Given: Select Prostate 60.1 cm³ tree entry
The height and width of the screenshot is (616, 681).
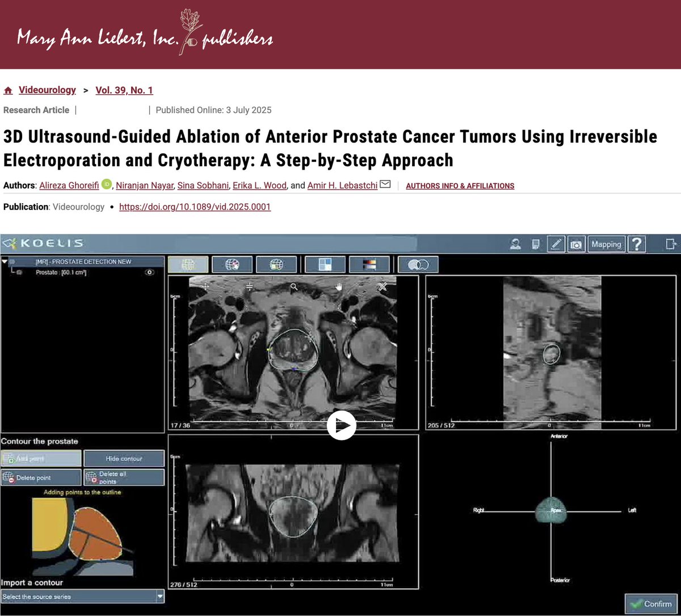Looking at the screenshot, I should point(61,273).
